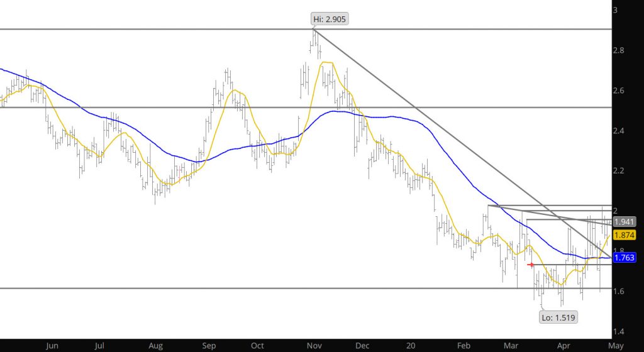Click the 3 value atop price axis

click(x=616, y=10)
